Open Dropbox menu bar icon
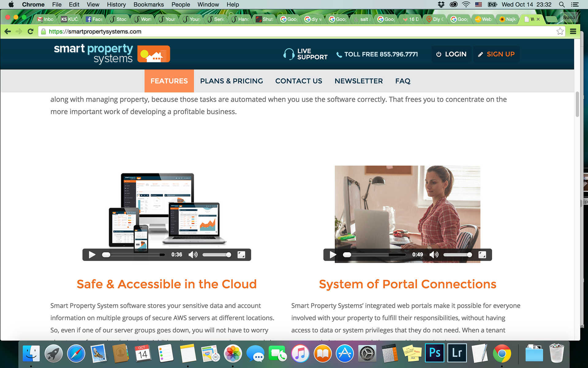This screenshot has width=588, height=368. 441,5
